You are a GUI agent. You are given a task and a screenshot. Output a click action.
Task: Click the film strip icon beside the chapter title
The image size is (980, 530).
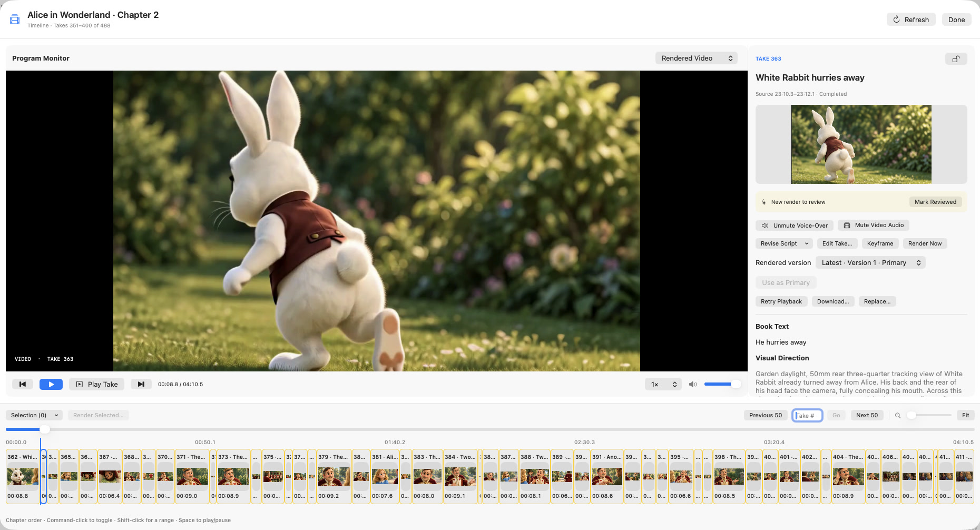15,19
